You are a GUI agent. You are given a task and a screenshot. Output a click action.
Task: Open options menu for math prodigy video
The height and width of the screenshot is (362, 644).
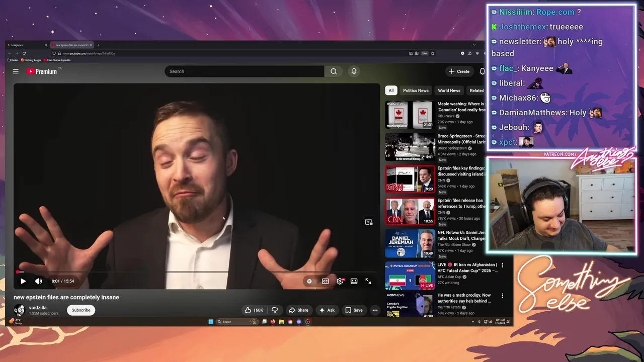pyautogui.click(x=502, y=296)
